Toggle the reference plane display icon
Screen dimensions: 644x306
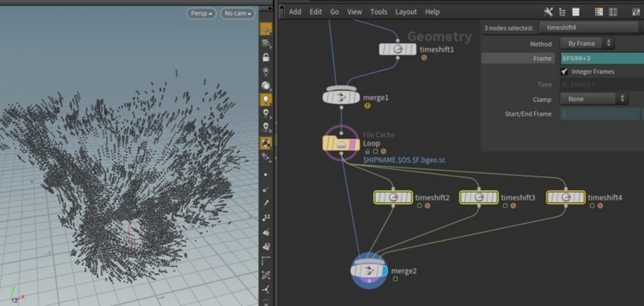pyautogui.click(x=266, y=30)
